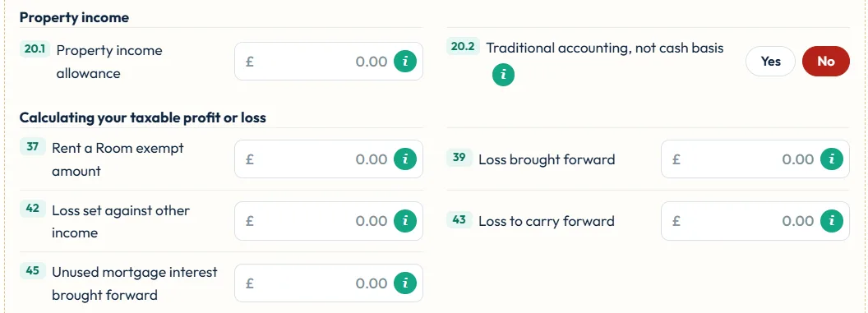Click the 20.2 box number badge
The image size is (868, 313).
pyautogui.click(x=463, y=47)
